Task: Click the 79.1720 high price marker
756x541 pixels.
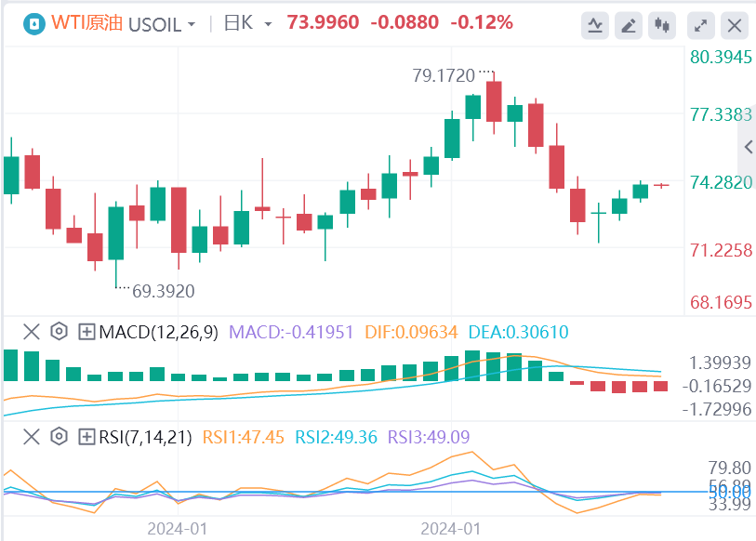Action: click(x=444, y=73)
